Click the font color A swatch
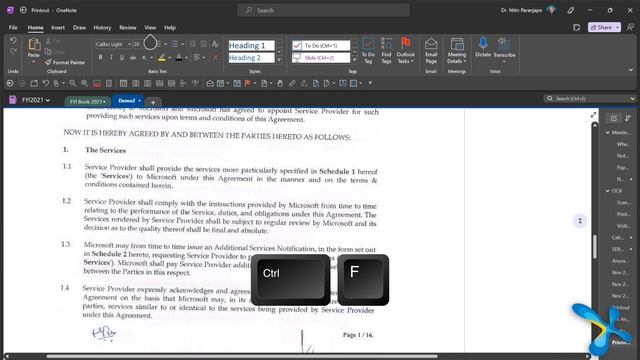Image resolution: width=640 pixels, height=360 pixels. click(179, 58)
